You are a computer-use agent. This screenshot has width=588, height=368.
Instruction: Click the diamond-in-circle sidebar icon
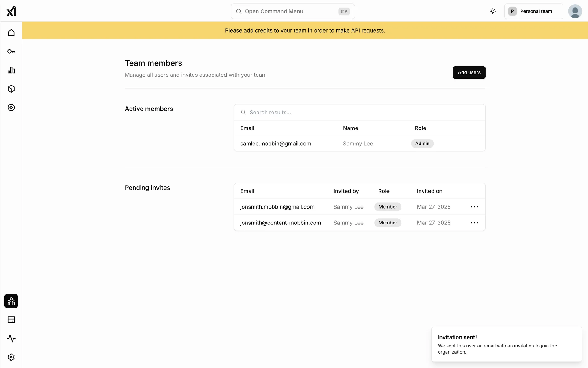[x=11, y=108]
